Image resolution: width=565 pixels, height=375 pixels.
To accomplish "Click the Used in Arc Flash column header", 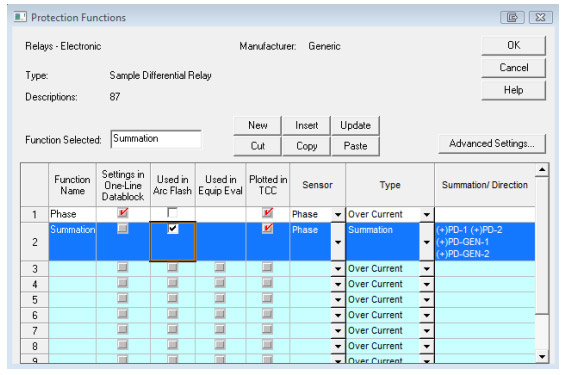I will point(173,185).
